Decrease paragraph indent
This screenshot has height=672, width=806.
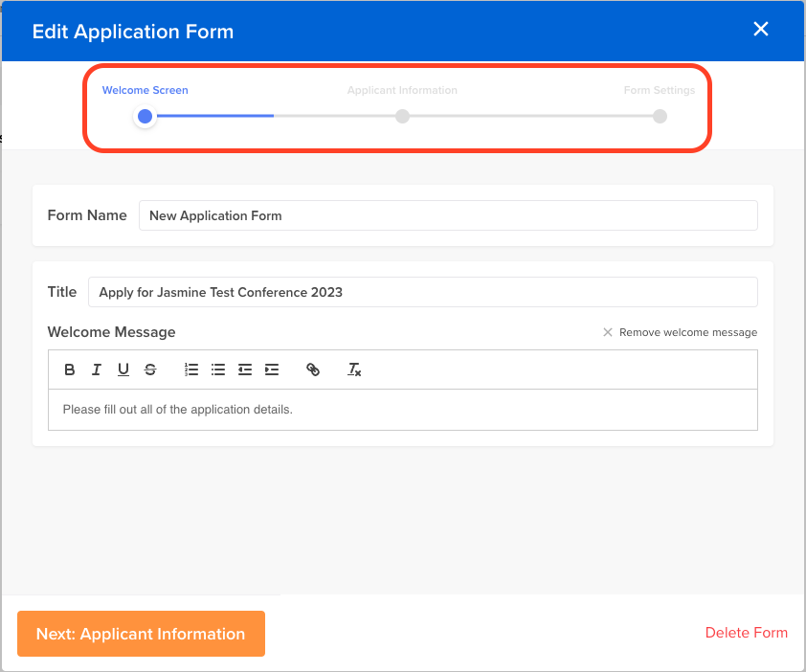[x=244, y=370]
